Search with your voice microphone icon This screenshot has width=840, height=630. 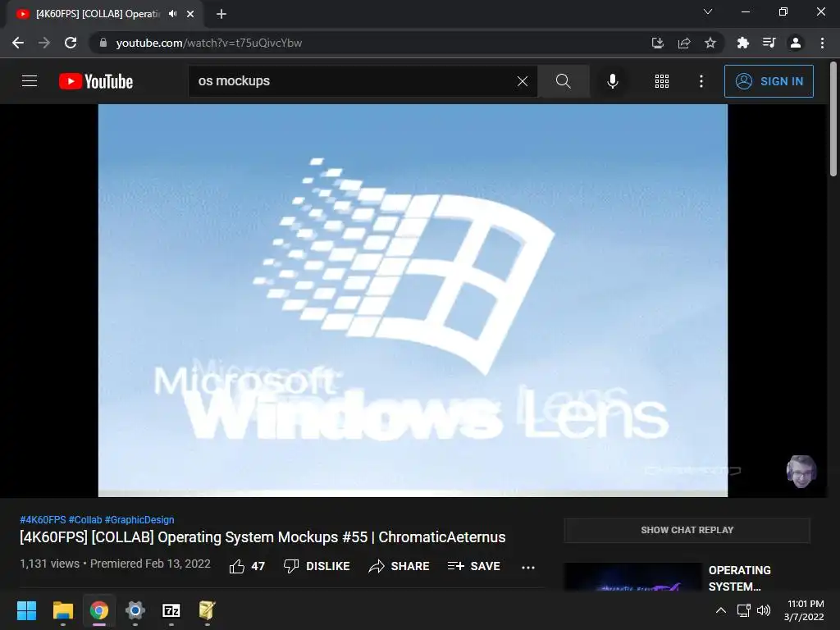tap(612, 81)
